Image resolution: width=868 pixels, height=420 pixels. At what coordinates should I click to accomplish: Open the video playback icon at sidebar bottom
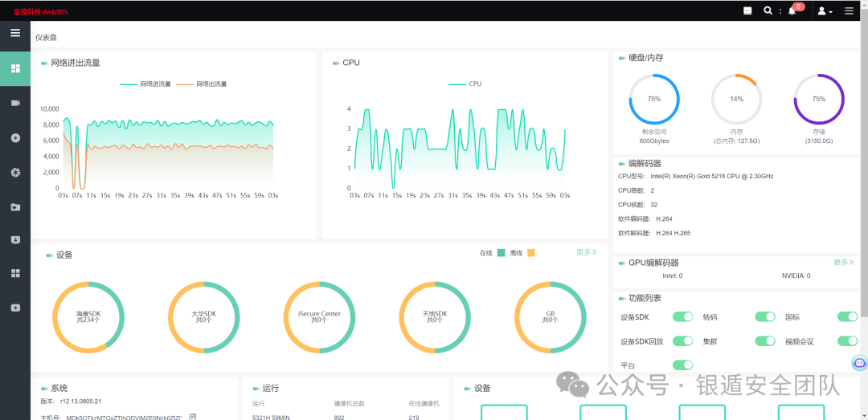[15, 308]
